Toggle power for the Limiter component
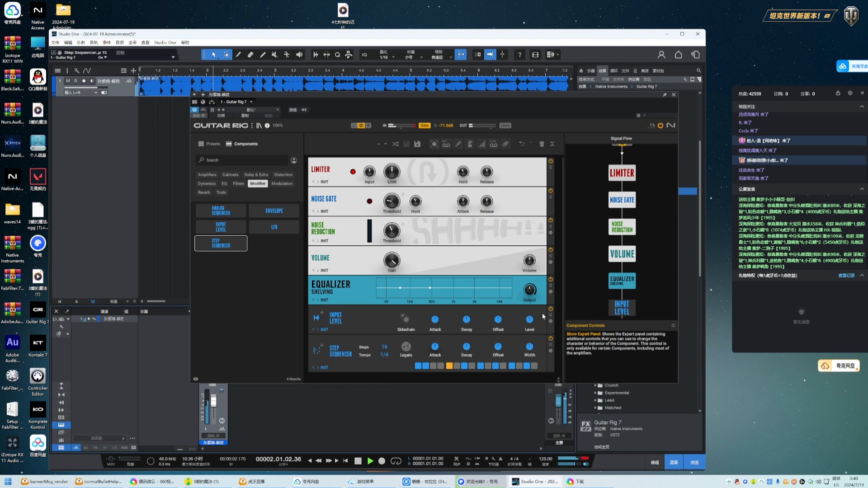The width and height of the screenshot is (868, 488). 551,161
